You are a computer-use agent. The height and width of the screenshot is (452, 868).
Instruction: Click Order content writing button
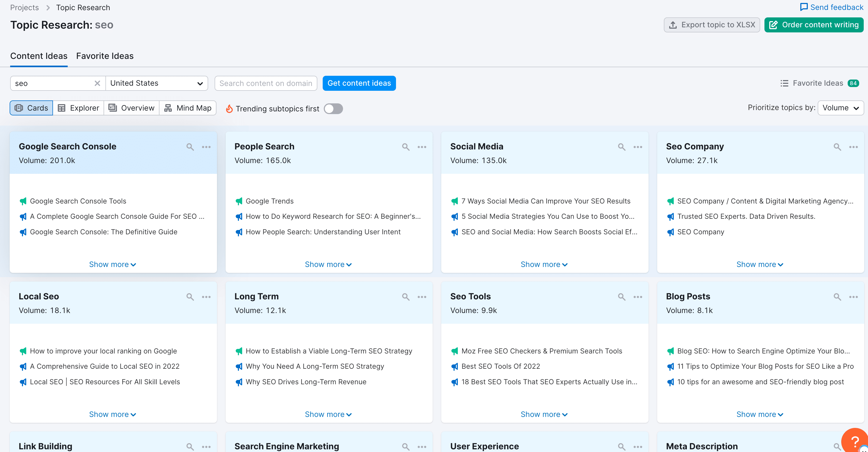pyautogui.click(x=814, y=25)
